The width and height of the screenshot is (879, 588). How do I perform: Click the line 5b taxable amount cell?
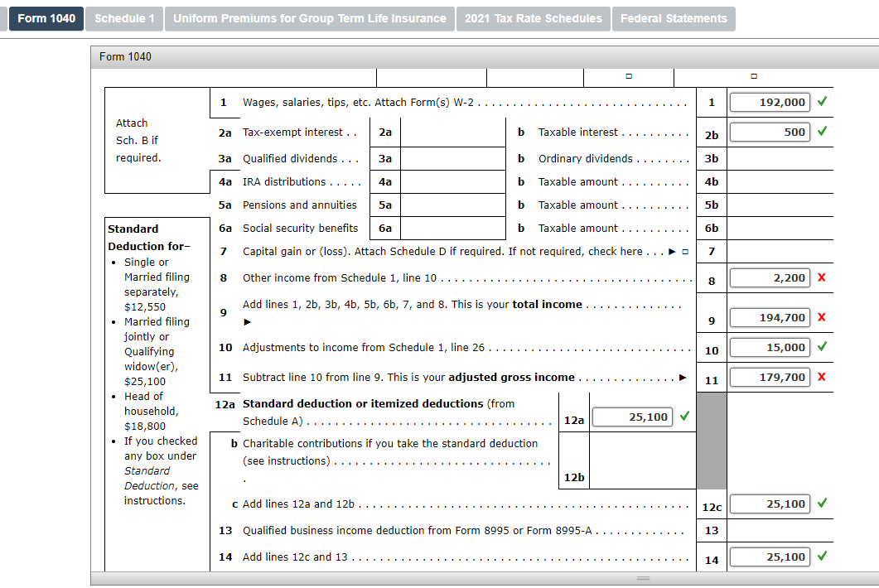pyautogui.click(x=780, y=205)
